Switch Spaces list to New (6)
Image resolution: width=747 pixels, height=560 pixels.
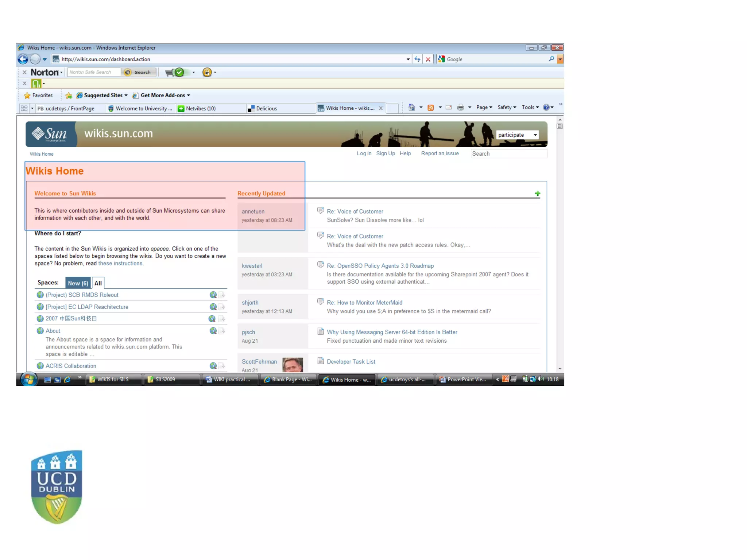pos(78,283)
